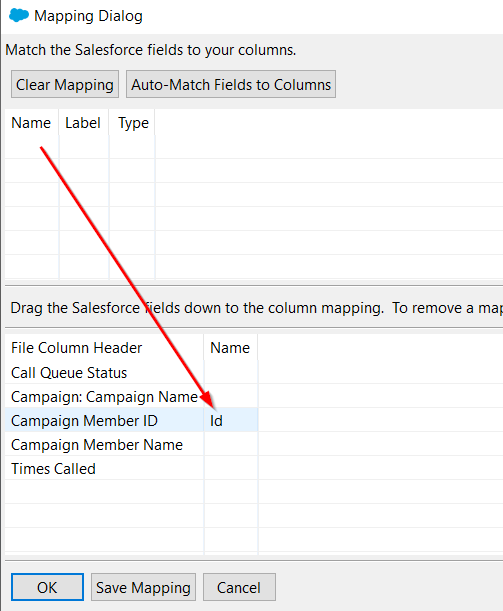
Task: Click first empty row in Salesforce fields table
Action: pyautogui.click(x=253, y=147)
